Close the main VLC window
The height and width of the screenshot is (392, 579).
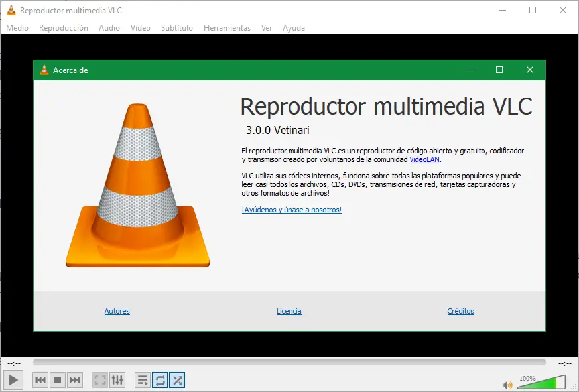point(563,10)
